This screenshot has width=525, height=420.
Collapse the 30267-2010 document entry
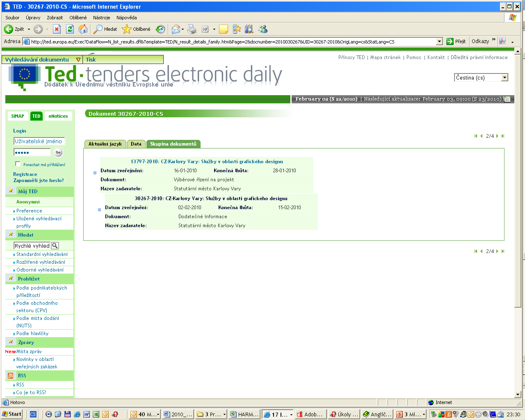pyautogui.click(x=99, y=210)
